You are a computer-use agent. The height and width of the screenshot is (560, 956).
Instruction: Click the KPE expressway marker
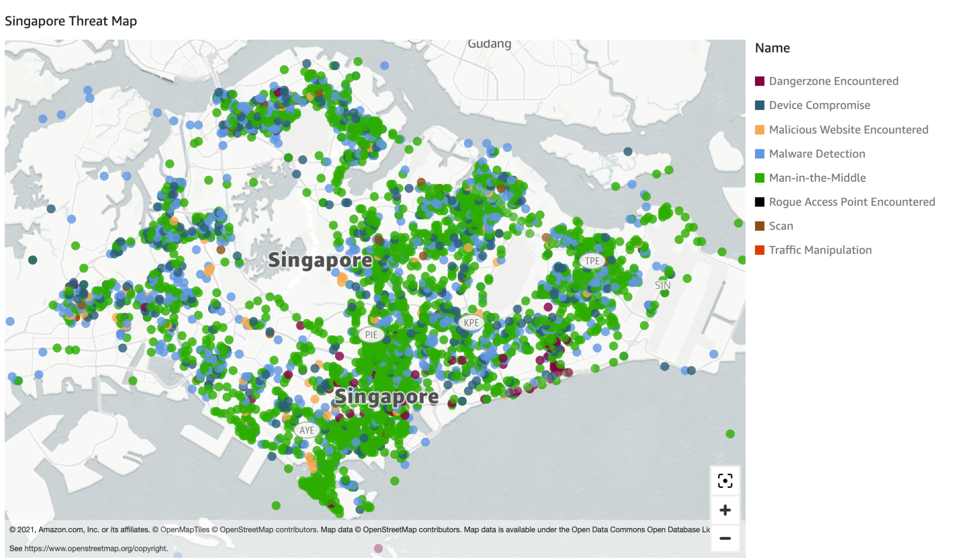coord(471,322)
